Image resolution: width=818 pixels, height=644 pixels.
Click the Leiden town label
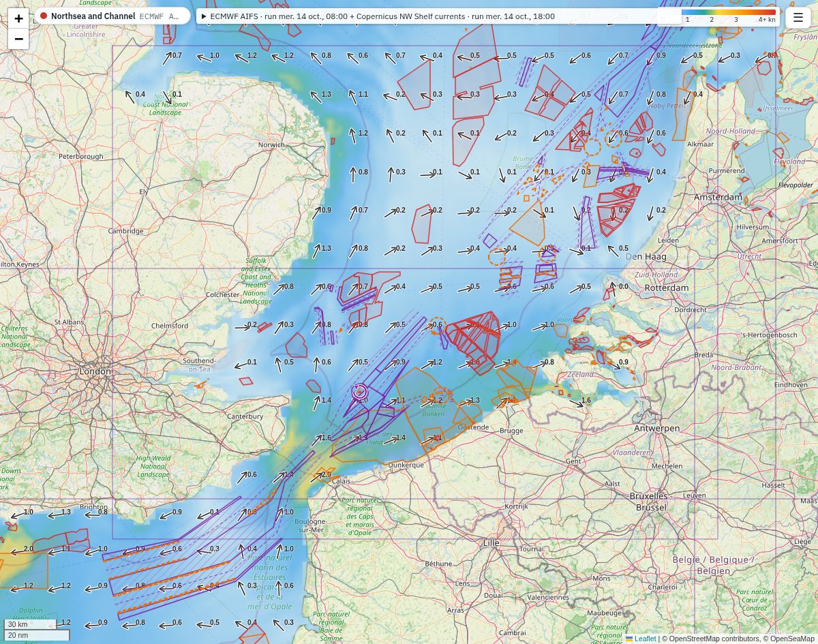click(668, 241)
